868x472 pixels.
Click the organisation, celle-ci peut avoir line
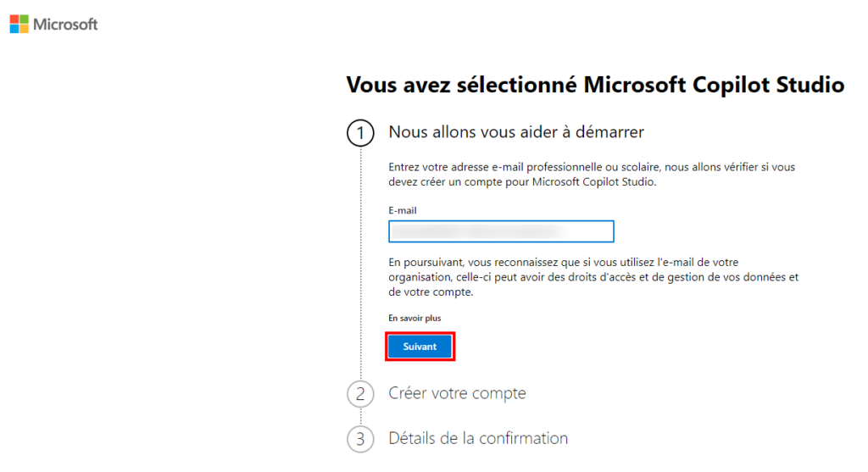click(x=593, y=277)
